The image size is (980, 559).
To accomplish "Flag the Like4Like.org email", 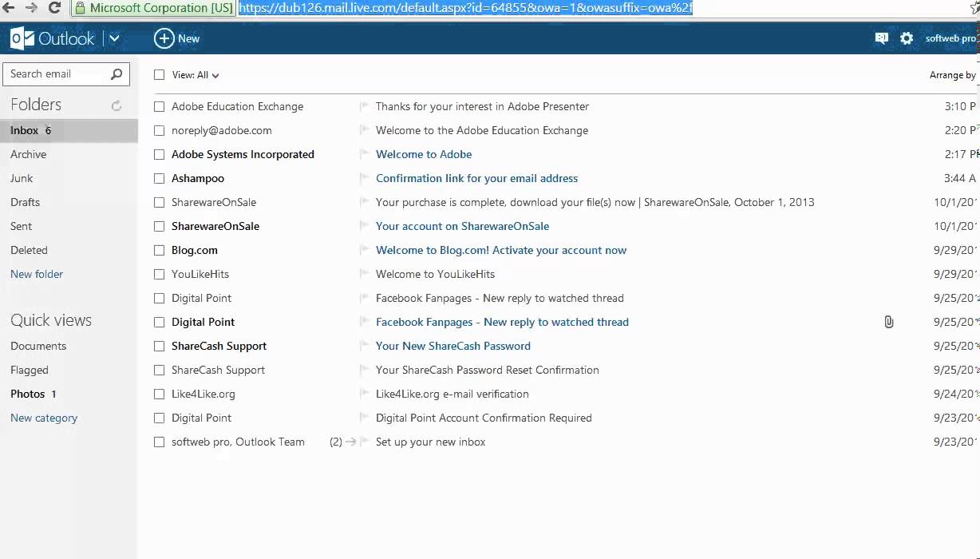I will pos(364,394).
